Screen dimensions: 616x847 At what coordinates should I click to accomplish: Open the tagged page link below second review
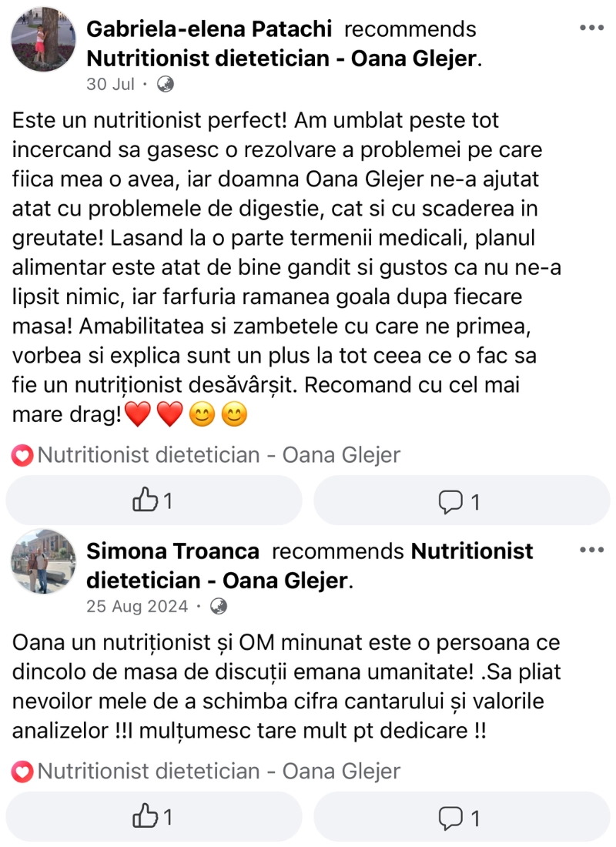click(219, 771)
